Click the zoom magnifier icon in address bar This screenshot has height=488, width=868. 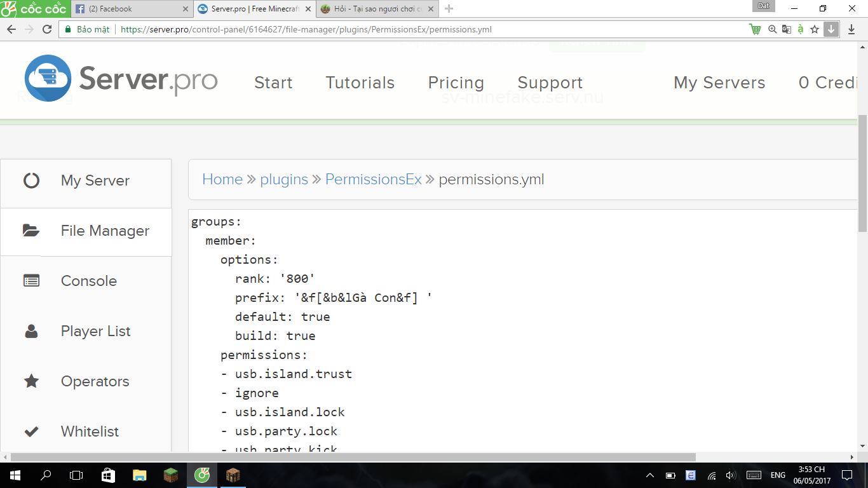coord(773,29)
